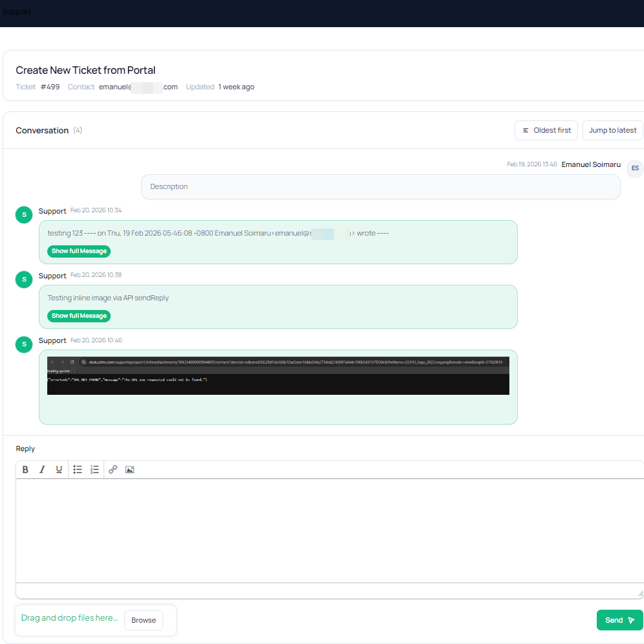Apply underline using the Underline icon
The height and width of the screenshot is (644, 644).
(x=59, y=469)
